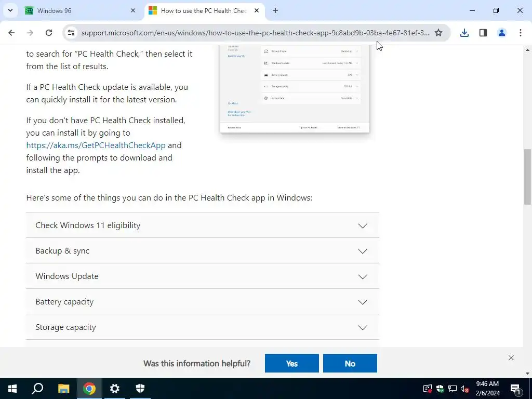This screenshot has width=532, height=399.
Task: Click the first system tray icon with red badge
Action: pos(428,389)
